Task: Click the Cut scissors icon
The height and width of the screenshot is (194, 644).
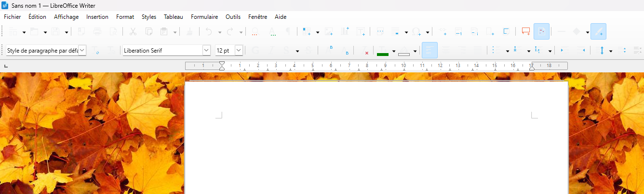Action: (133, 32)
